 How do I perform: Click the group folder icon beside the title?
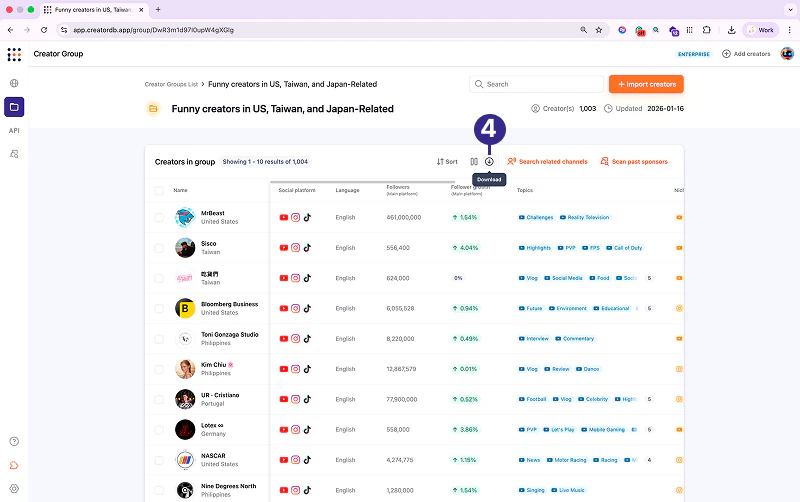(x=153, y=109)
